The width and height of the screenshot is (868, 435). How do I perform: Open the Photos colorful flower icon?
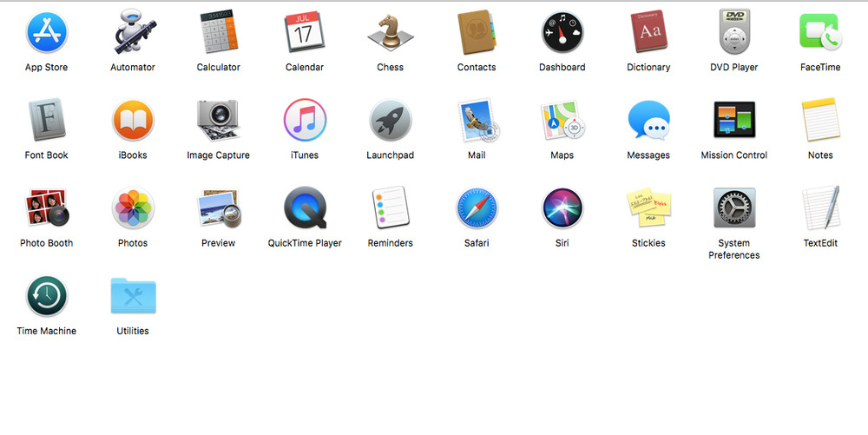pyautogui.click(x=133, y=208)
